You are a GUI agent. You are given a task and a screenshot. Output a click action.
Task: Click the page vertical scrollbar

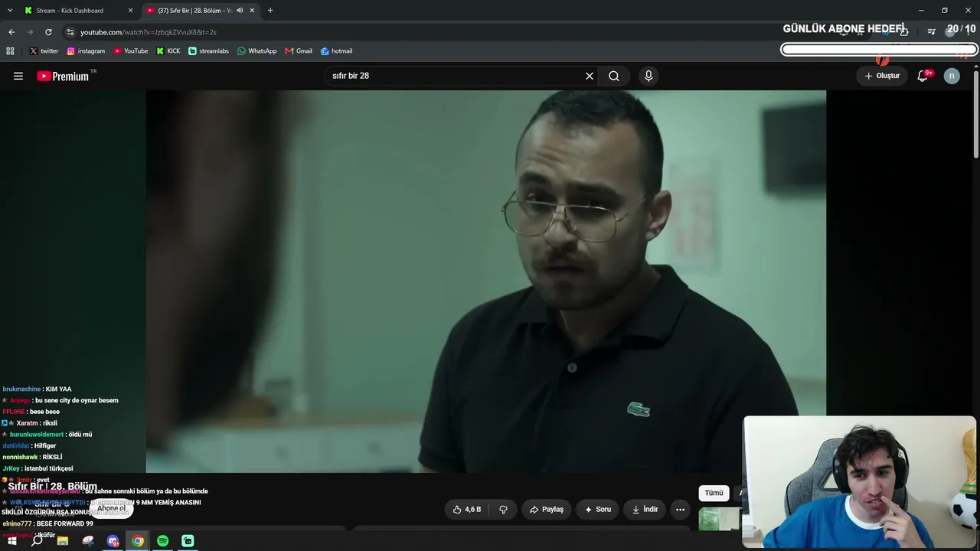(976, 115)
